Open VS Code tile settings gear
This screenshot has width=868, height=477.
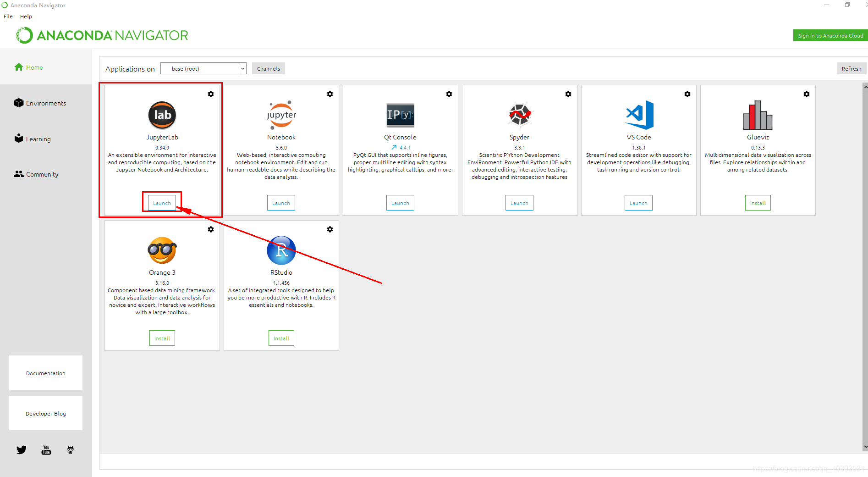click(687, 94)
